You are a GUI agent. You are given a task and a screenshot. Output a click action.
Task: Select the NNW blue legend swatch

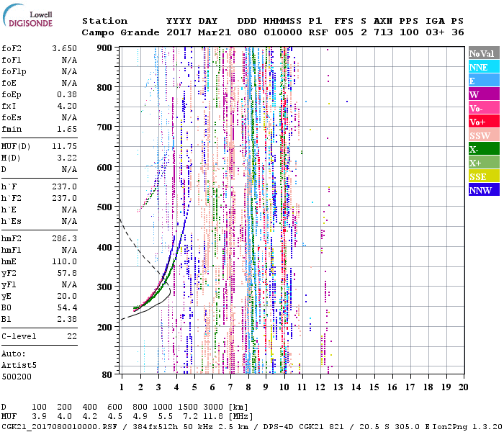pos(484,189)
